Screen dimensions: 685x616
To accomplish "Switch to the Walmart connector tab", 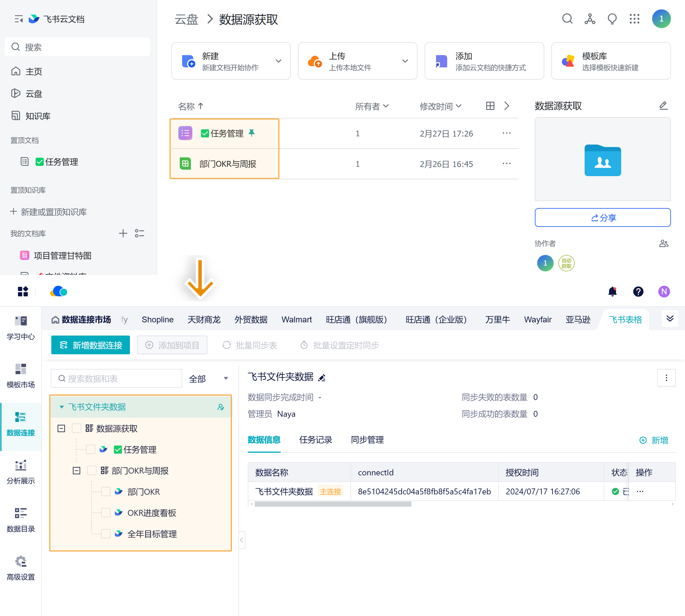I will coord(297,319).
